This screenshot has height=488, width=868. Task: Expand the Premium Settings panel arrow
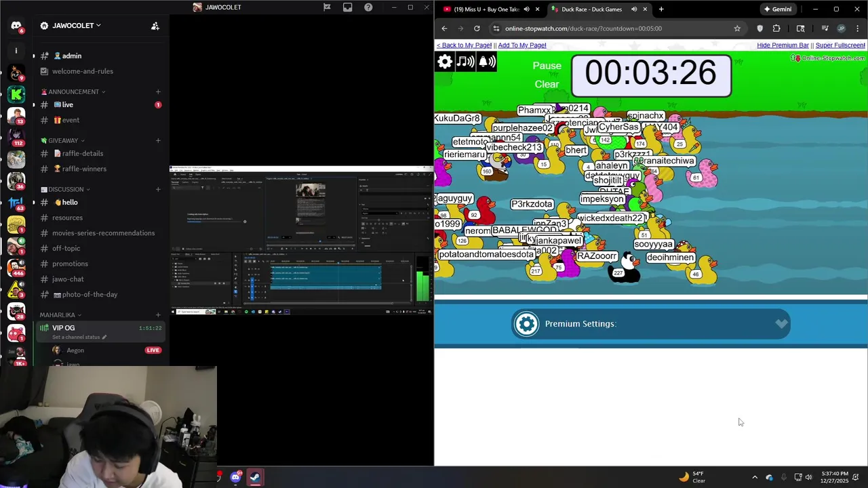pyautogui.click(x=782, y=324)
